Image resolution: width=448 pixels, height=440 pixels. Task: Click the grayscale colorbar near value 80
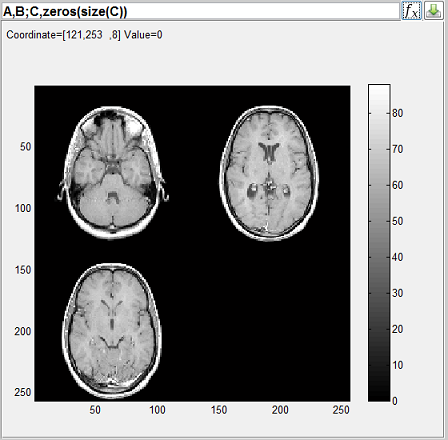pyautogui.click(x=379, y=114)
